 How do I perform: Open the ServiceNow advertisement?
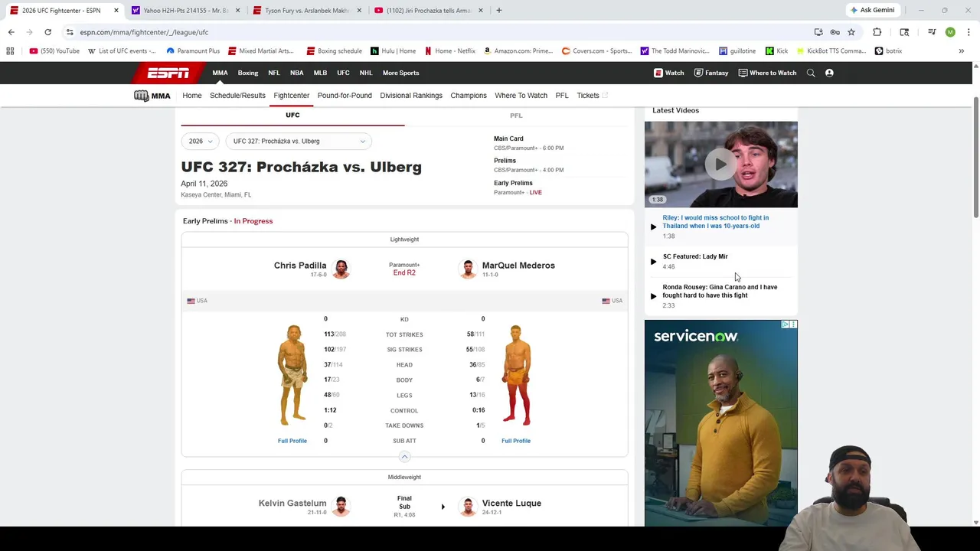point(720,423)
